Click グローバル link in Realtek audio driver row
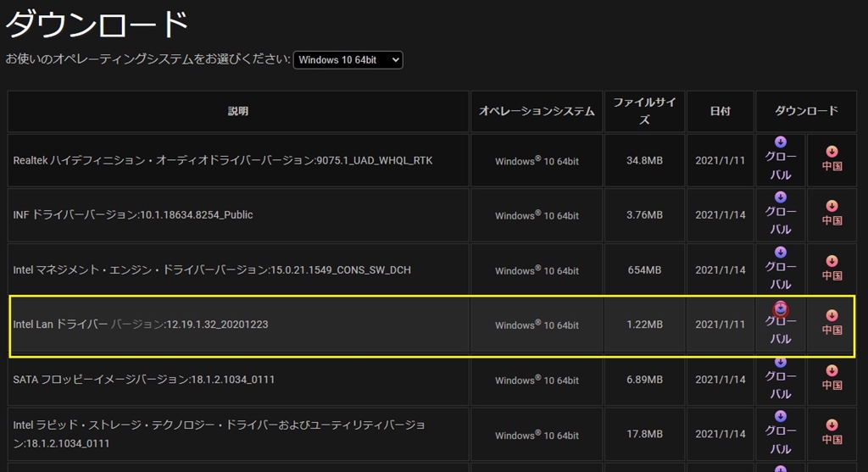This screenshot has height=472, width=868. click(781, 166)
